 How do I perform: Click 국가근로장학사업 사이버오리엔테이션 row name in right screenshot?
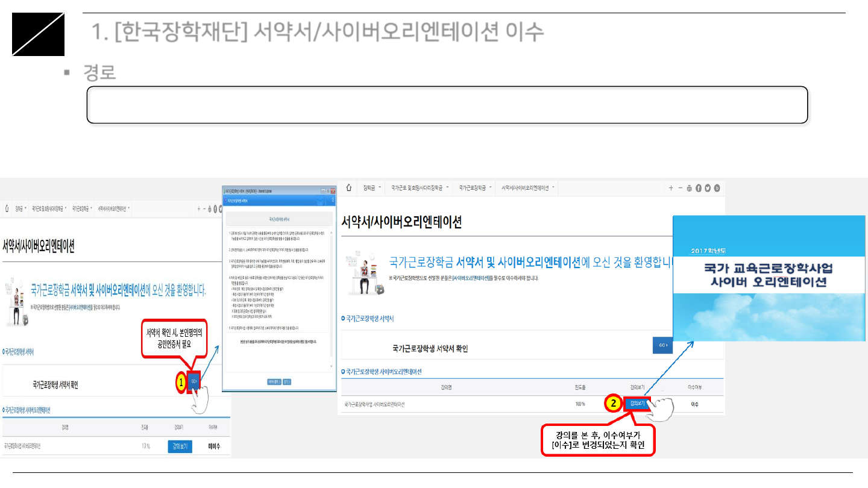coord(374,404)
